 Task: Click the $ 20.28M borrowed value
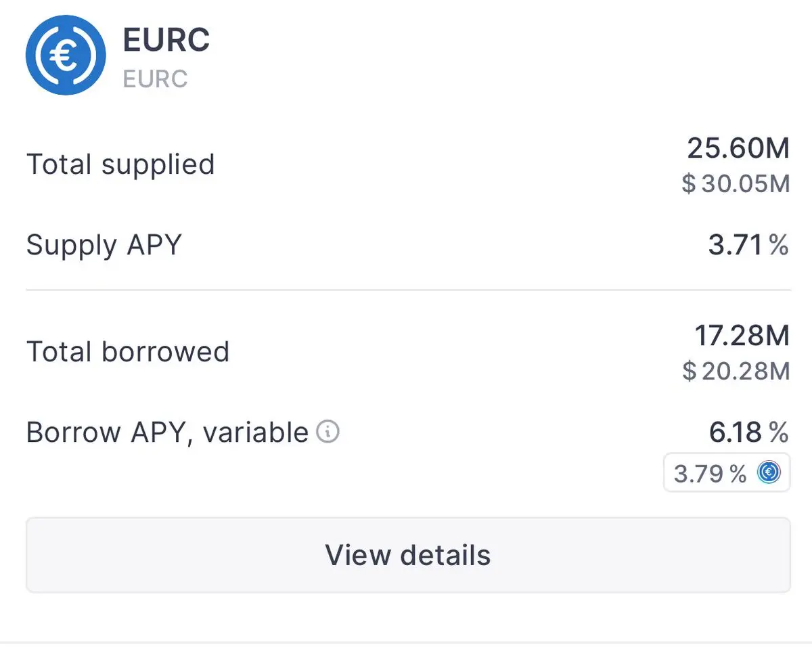[736, 371]
